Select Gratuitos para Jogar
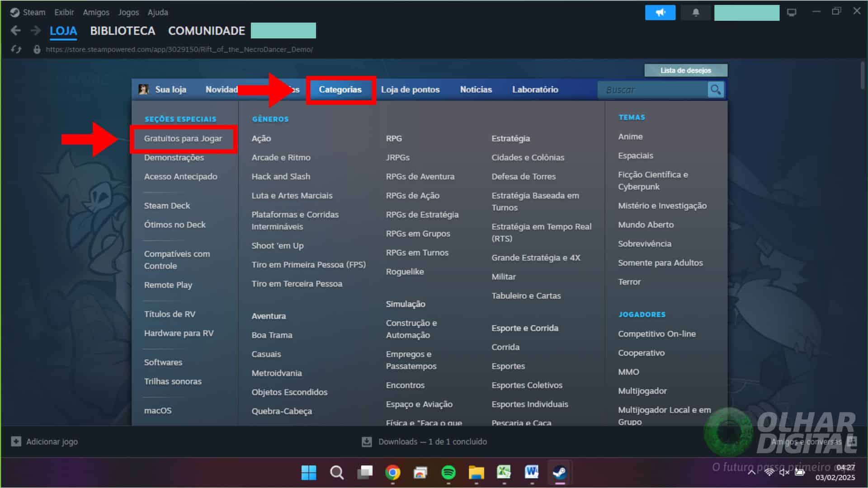868x488 pixels. pos(183,138)
